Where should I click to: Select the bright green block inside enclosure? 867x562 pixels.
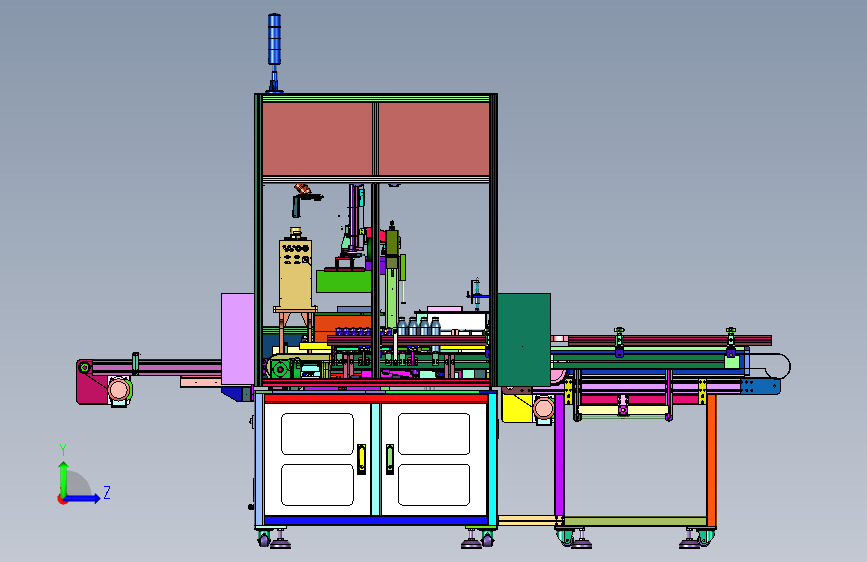(x=343, y=281)
